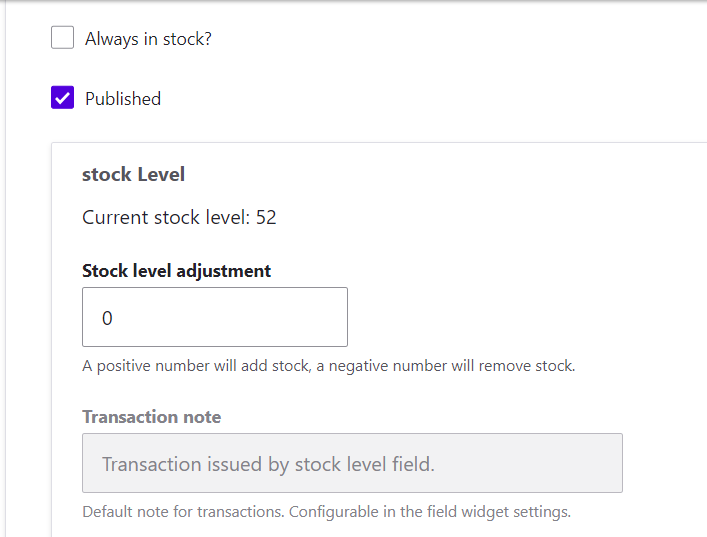Click the "Published" label text
The width and height of the screenshot is (707, 537).
(123, 99)
